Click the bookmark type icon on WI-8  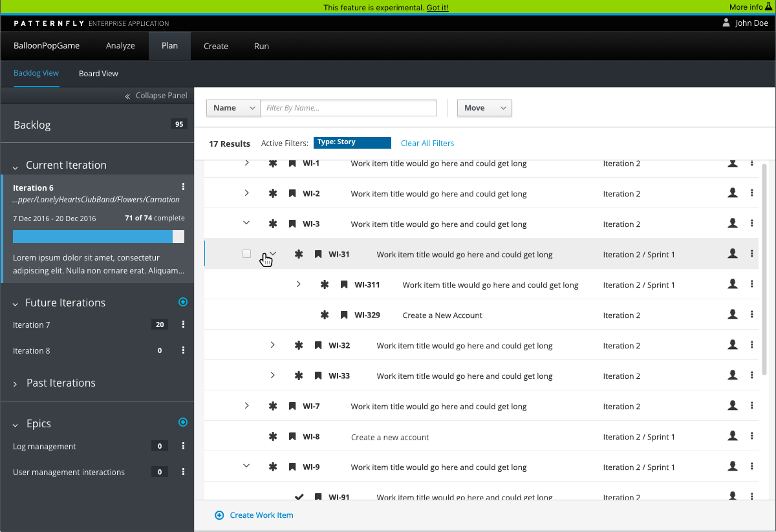tap(292, 437)
